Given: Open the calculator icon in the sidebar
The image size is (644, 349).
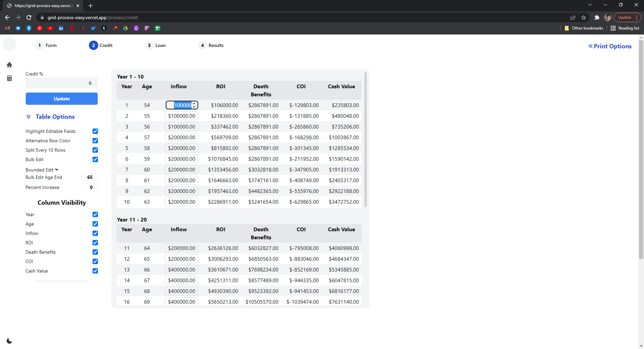Looking at the screenshot, I should point(9,78).
